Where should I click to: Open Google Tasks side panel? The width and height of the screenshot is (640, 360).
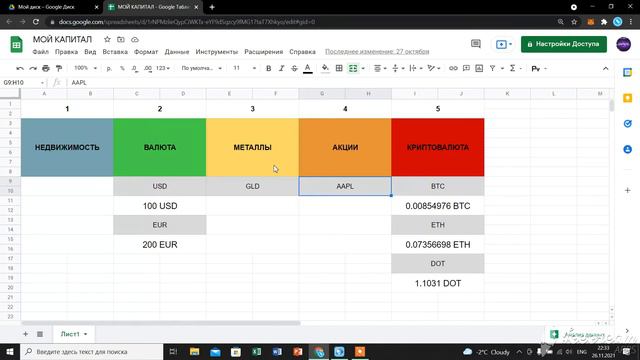[x=627, y=124]
